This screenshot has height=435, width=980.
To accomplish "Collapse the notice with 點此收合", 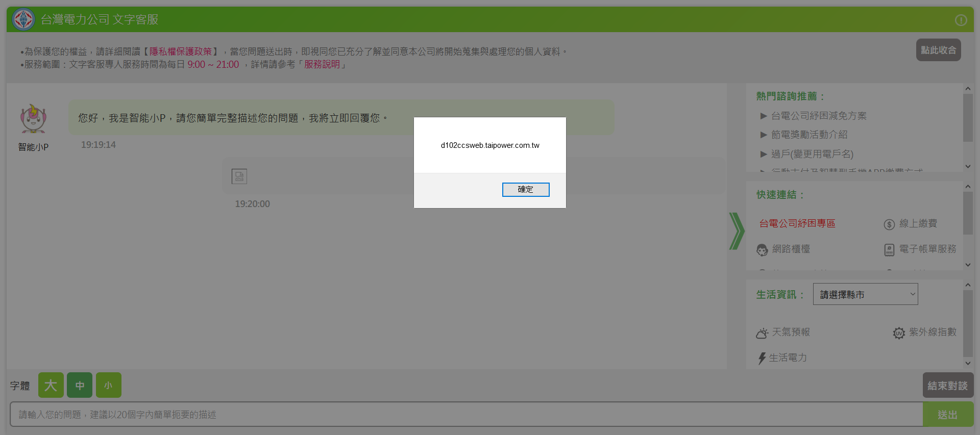I will click(938, 50).
